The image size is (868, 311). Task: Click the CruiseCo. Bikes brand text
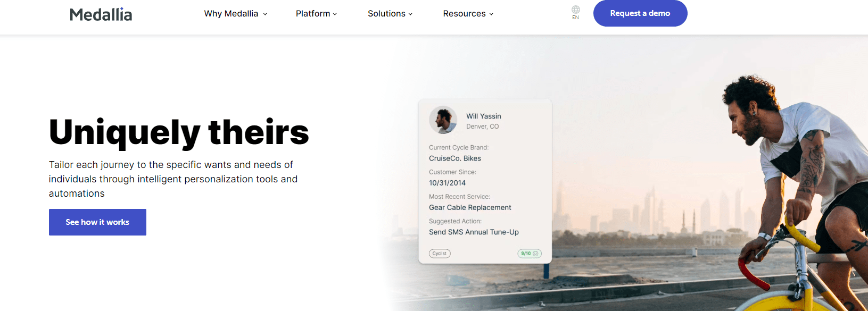click(x=455, y=158)
